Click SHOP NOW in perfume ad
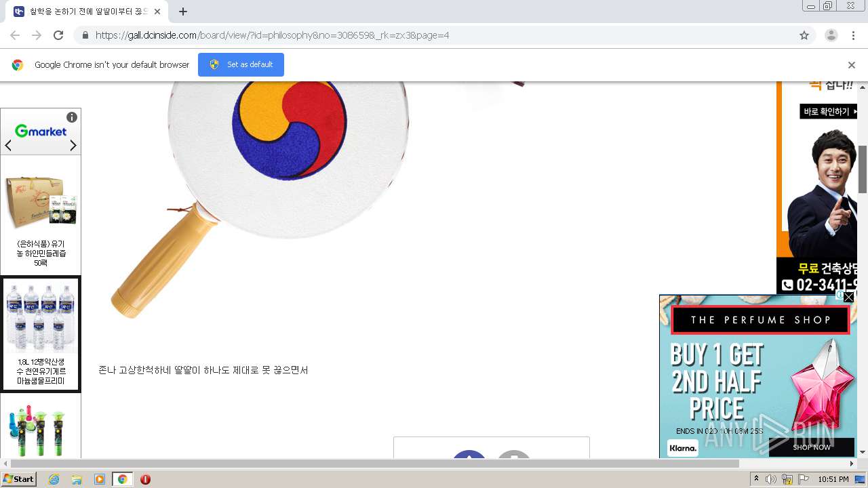868x488 pixels. pyautogui.click(x=812, y=447)
